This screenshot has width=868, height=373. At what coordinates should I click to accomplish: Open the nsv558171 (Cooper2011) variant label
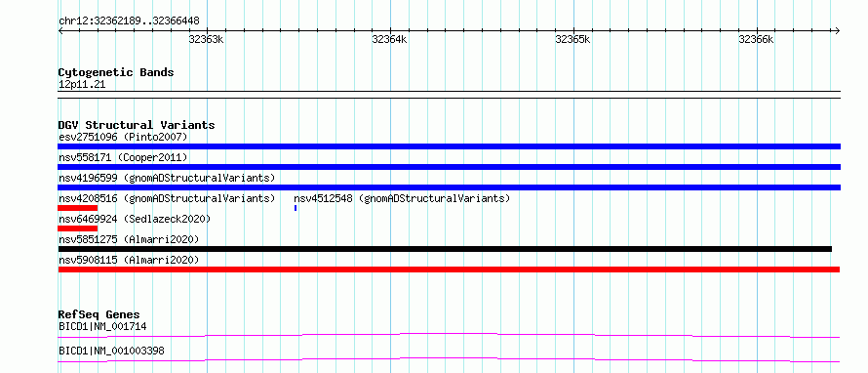[x=123, y=157]
